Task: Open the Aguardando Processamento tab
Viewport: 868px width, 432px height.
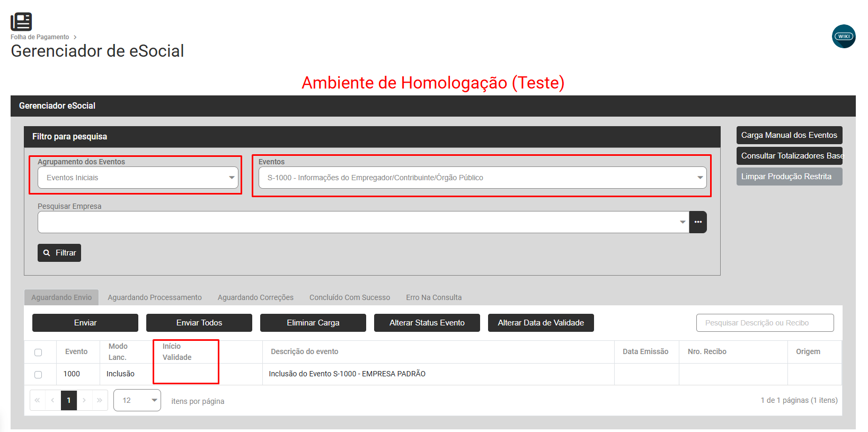Action: (155, 297)
